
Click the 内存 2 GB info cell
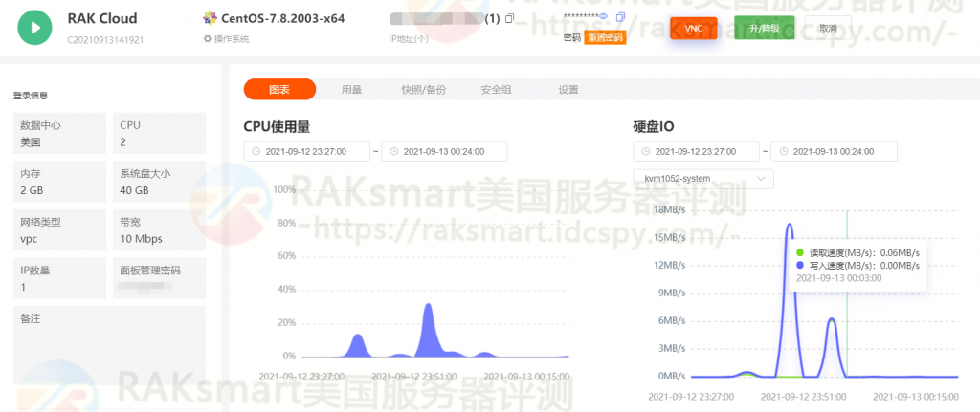tap(59, 181)
